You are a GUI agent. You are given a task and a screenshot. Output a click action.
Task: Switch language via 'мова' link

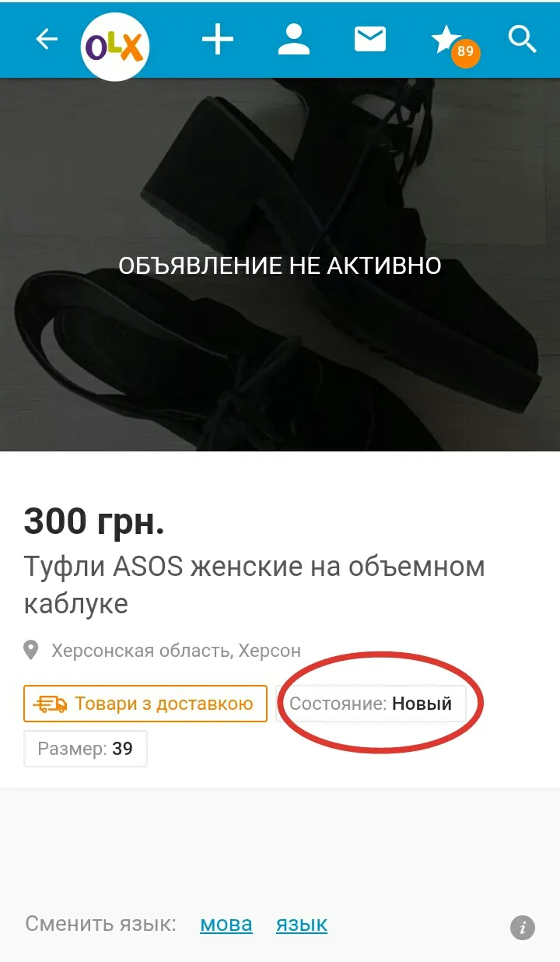click(226, 924)
